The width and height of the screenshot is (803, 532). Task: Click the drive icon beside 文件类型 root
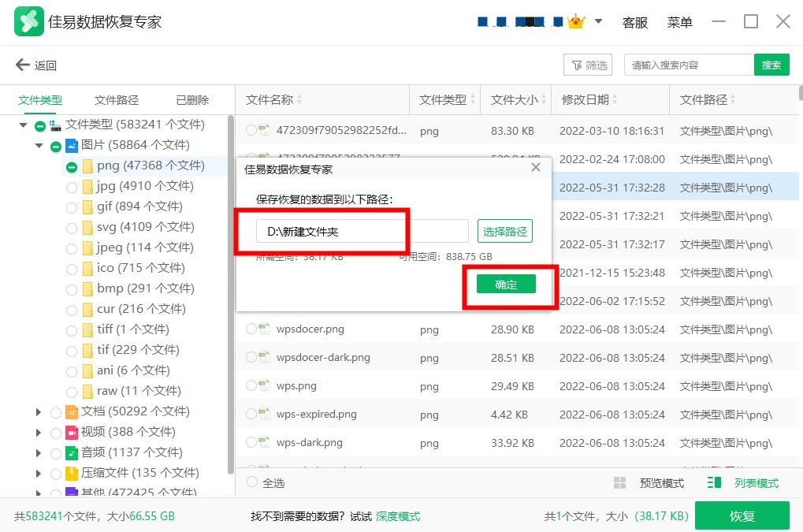coord(55,125)
